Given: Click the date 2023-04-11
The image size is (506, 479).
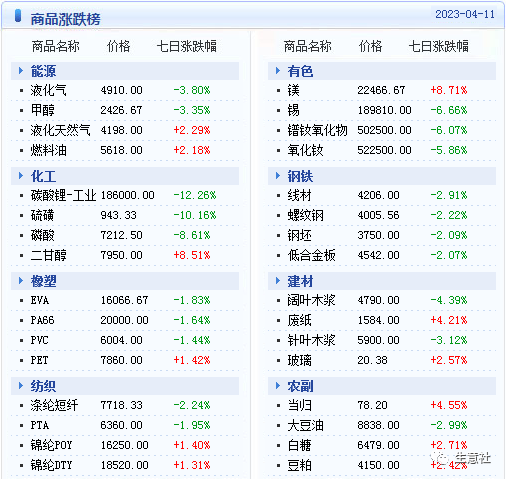Looking at the screenshot, I should [465, 14].
